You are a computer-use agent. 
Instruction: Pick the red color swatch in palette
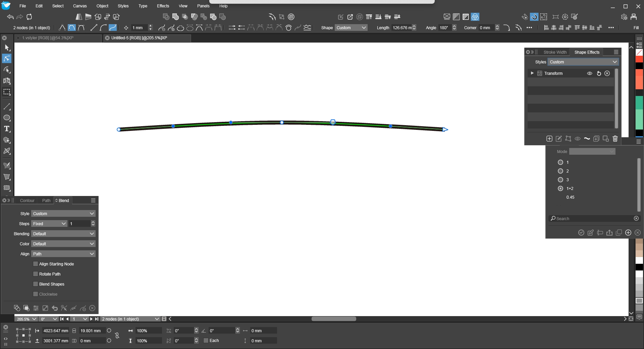(x=639, y=59)
